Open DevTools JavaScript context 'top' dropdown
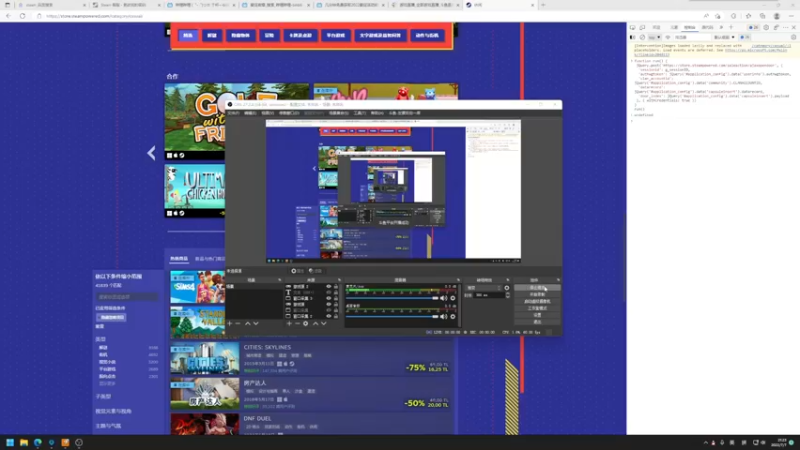Screen dimensions: 800x450 coord(654,37)
